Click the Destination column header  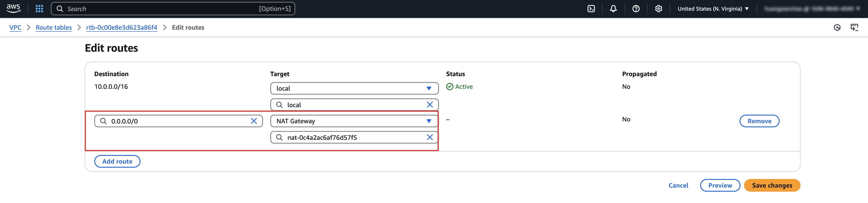point(111,74)
